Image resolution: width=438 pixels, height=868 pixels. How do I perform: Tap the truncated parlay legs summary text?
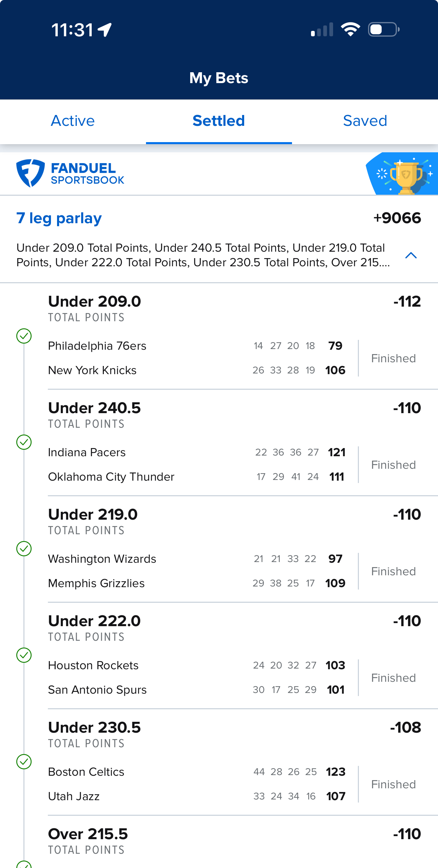(x=203, y=255)
